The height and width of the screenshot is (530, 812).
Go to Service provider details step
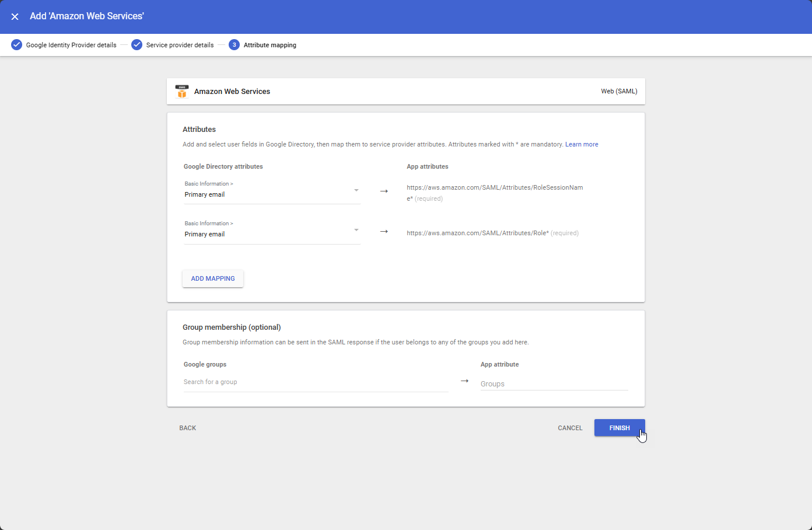pos(180,45)
